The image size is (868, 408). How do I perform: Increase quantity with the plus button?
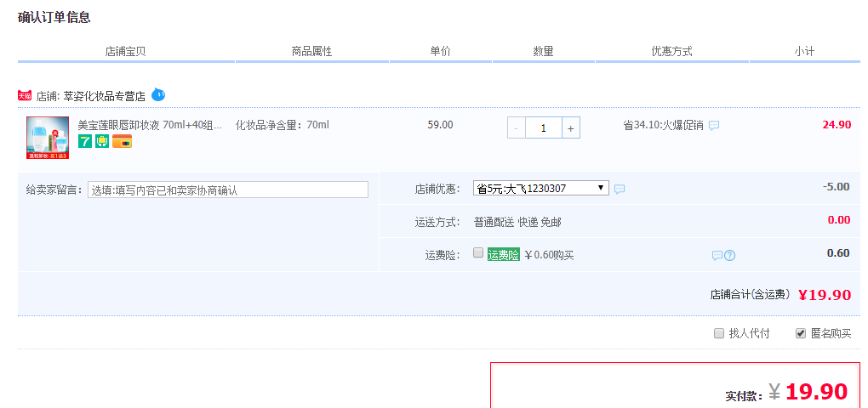[570, 128]
